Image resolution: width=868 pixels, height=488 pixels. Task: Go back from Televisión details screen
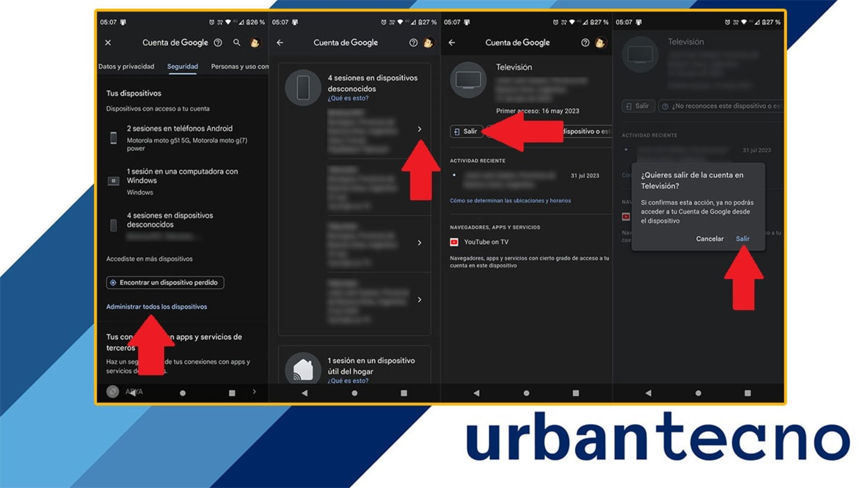pos(451,43)
